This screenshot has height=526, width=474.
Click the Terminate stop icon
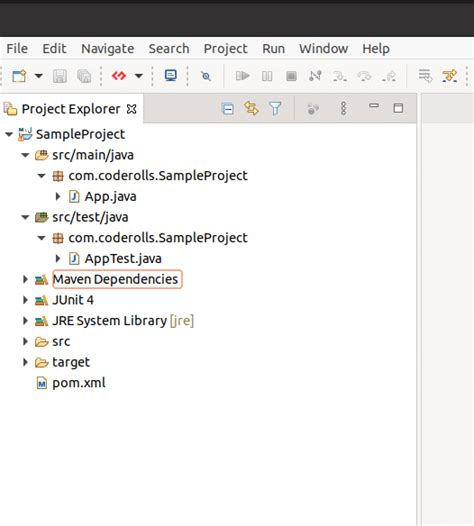(x=291, y=76)
